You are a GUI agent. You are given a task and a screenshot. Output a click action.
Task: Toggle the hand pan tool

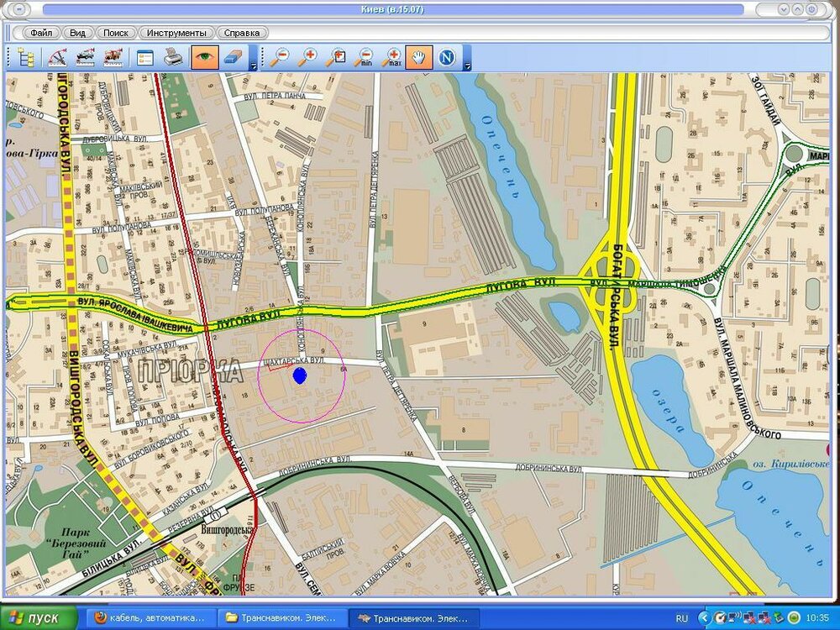pyautogui.click(x=419, y=58)
